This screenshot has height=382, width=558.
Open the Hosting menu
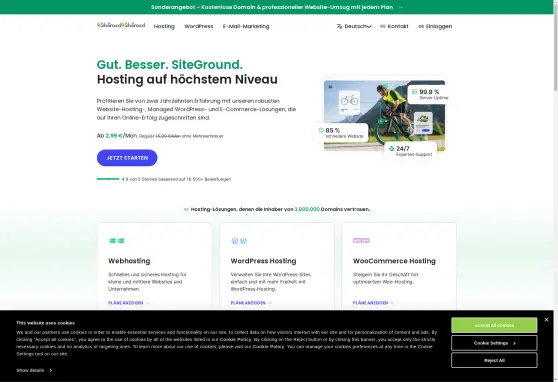click(164, 26)
